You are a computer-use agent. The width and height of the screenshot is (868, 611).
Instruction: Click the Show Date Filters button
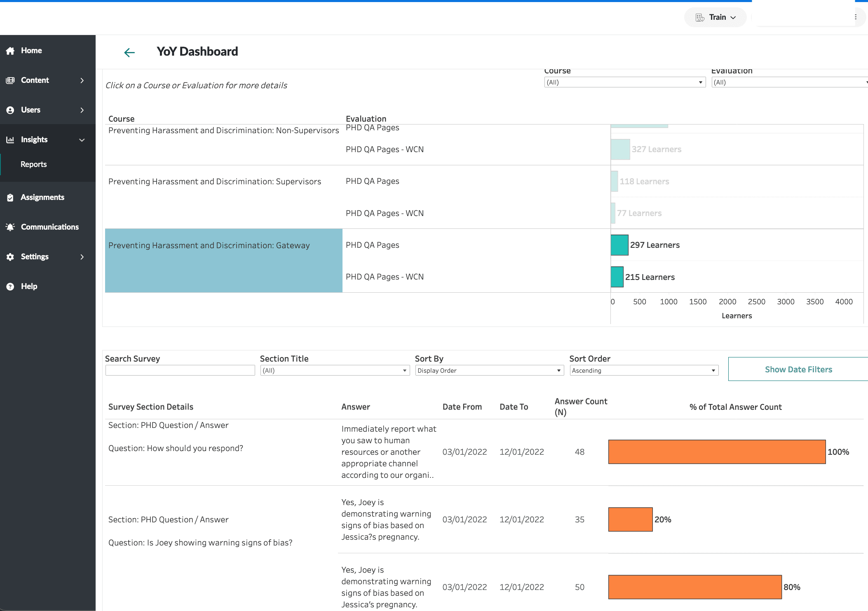click(798, 369)
